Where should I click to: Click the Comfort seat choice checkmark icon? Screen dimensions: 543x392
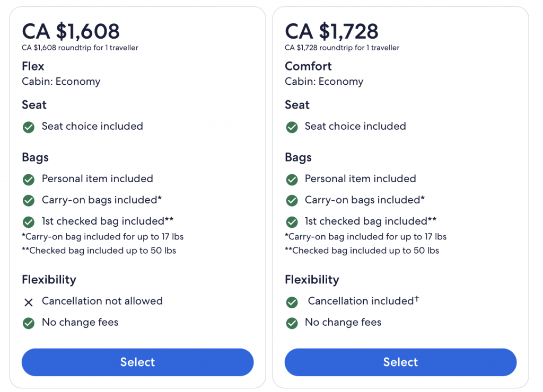click(x=292, y=127)
